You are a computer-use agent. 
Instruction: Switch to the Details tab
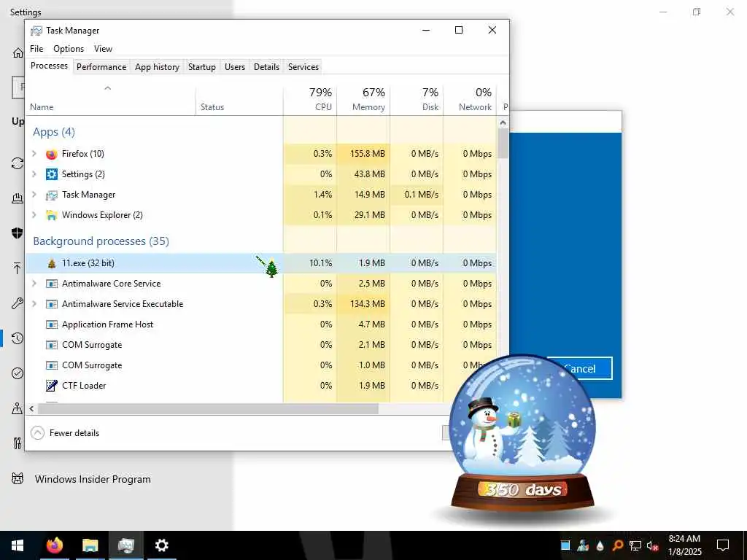[266, 67]
